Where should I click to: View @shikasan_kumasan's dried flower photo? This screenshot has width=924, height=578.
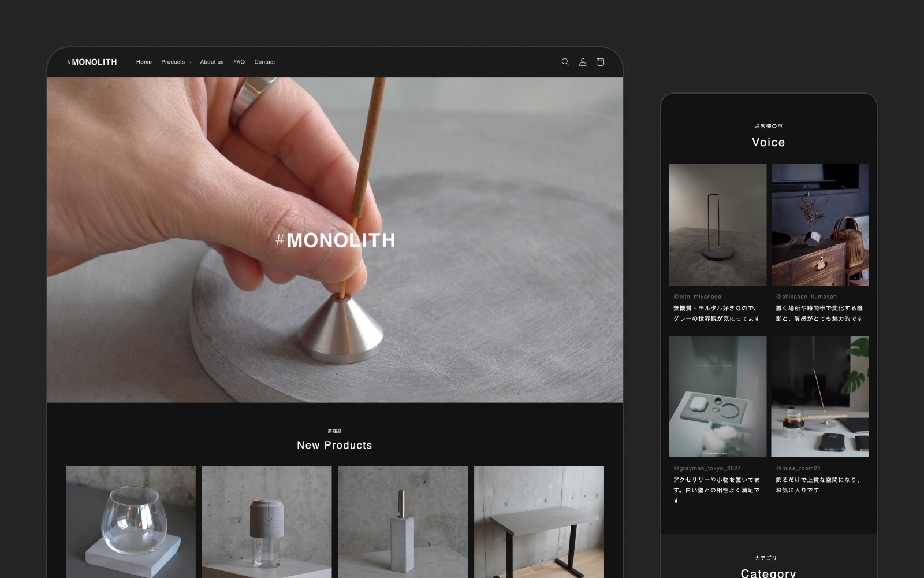820,224
